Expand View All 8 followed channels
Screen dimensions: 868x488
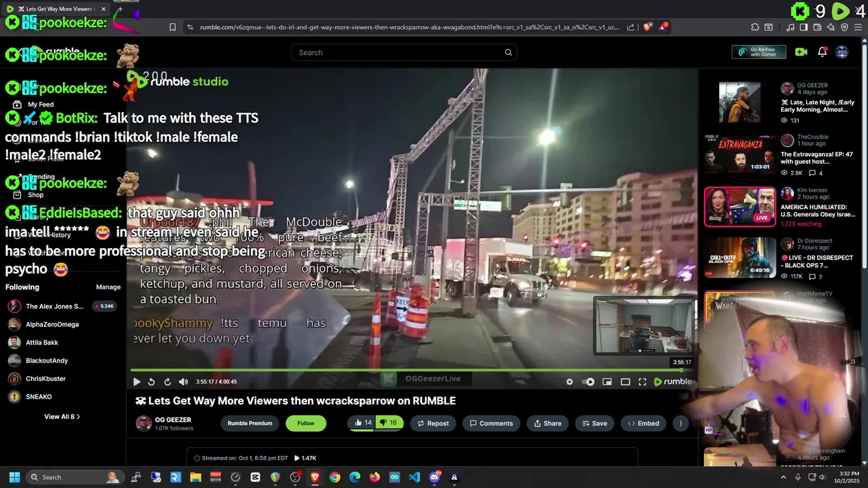62,416
